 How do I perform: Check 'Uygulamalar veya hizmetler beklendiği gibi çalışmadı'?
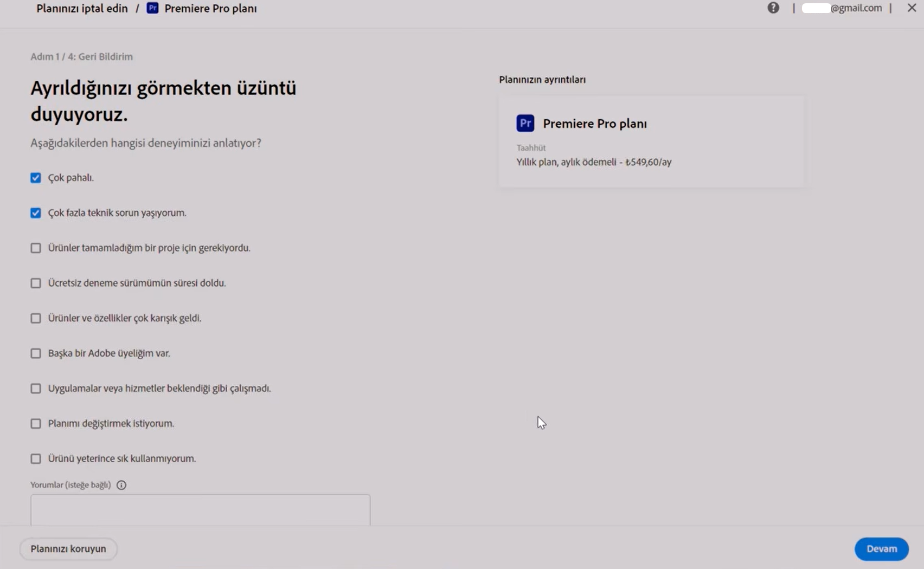click(x=36, y=389)
